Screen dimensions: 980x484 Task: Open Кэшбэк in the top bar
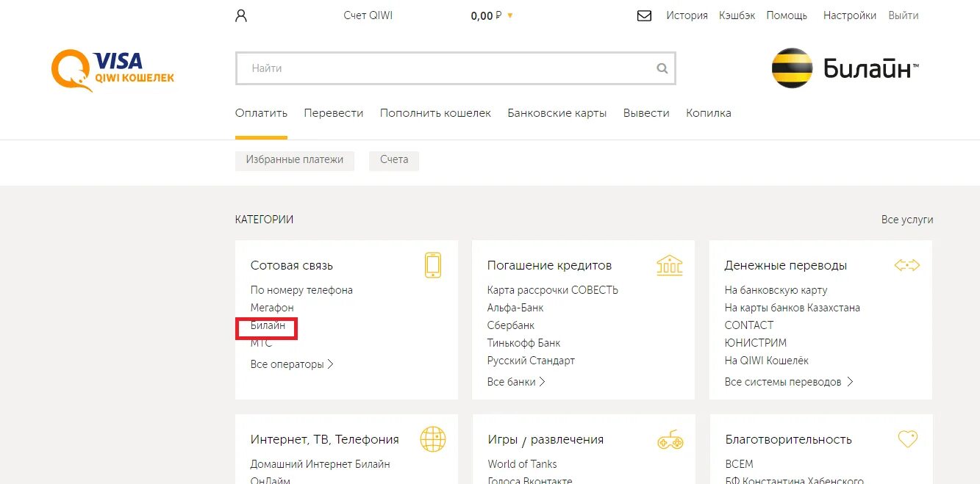click(x=737, y=15)
